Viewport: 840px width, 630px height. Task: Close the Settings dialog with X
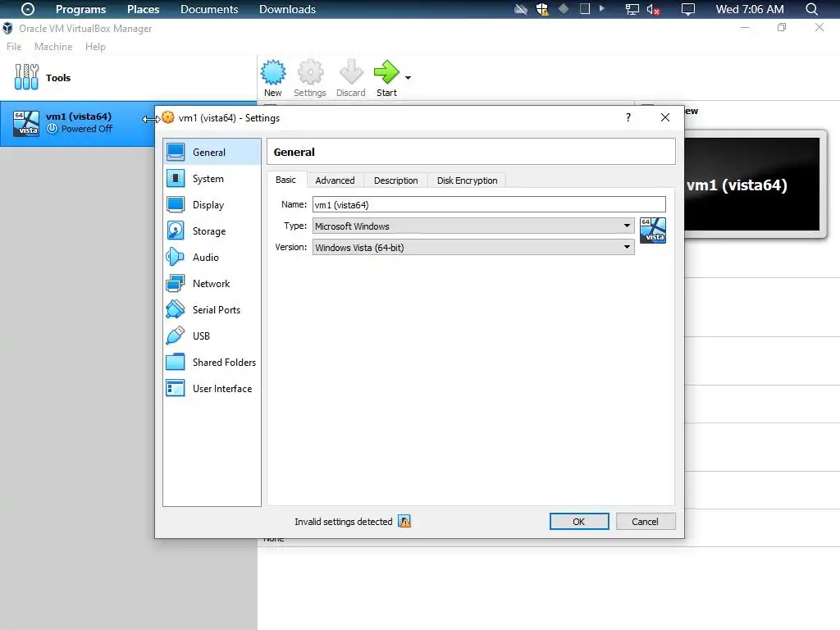664,117
